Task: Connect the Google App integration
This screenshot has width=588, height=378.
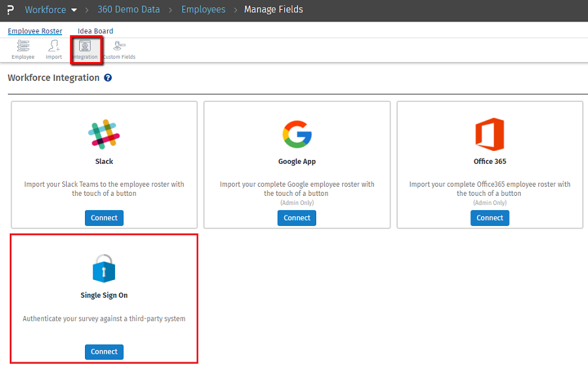Action: pos(297,217)
